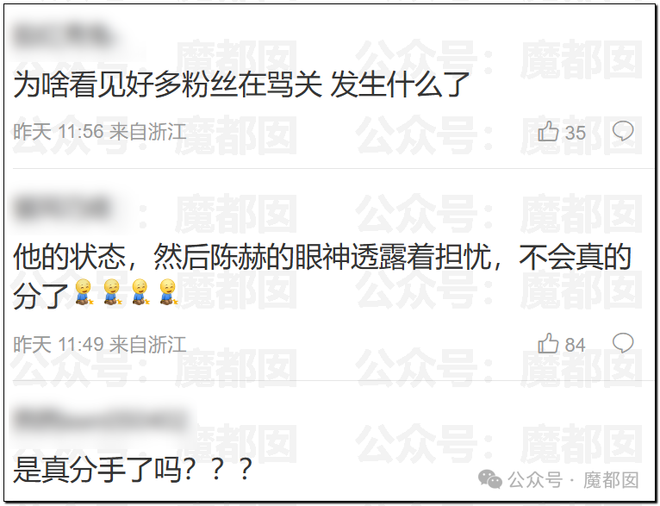The width and height of the screenshot is (660, 506).
Task: Click the words 发生什么了 in first comment
Action: coord(400,84)
